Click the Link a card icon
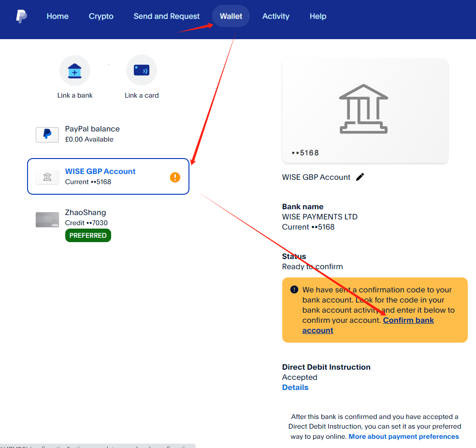The image size is (476, 448). [x=142, y=70]
